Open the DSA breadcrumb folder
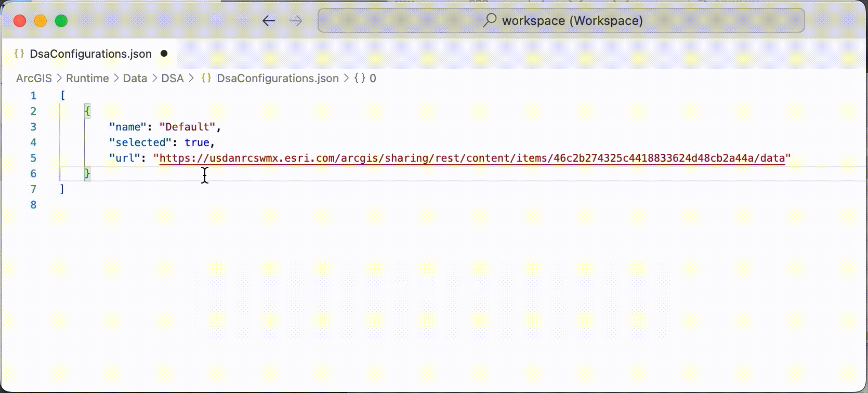The width and height of the screenshot is (868, 393). click(x=173, y=78)
